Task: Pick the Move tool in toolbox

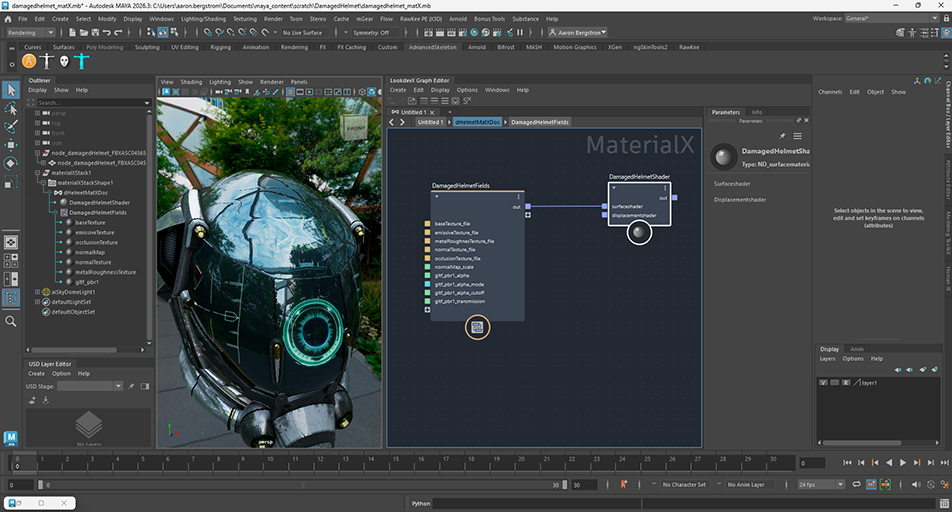Action: (x=11, y=145)
